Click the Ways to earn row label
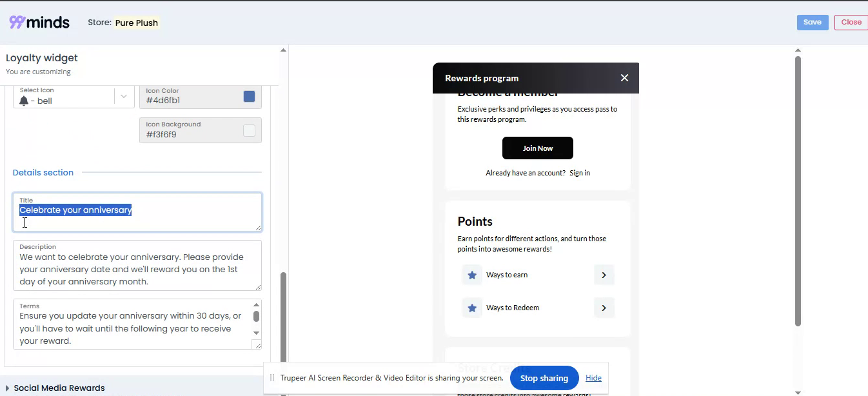 [507, 275]
